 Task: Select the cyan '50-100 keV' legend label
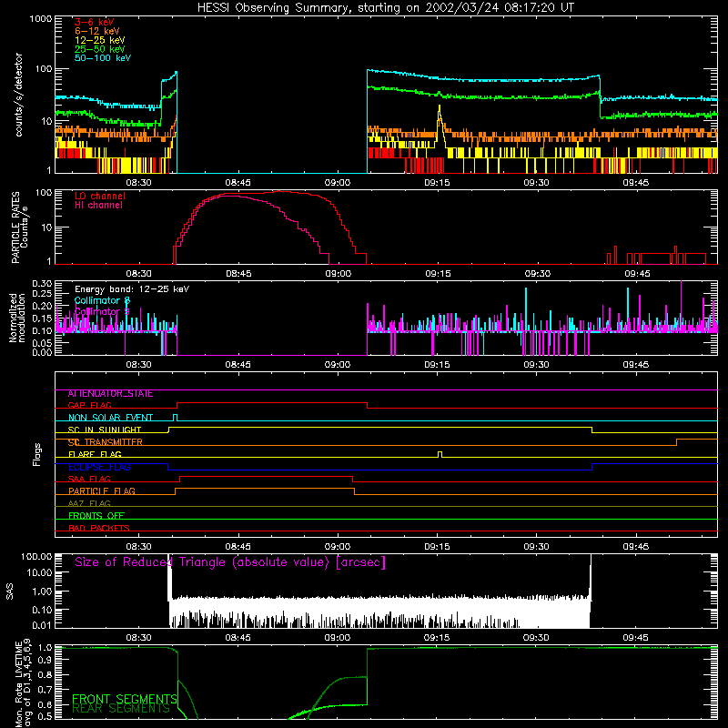tap(103, 58)
